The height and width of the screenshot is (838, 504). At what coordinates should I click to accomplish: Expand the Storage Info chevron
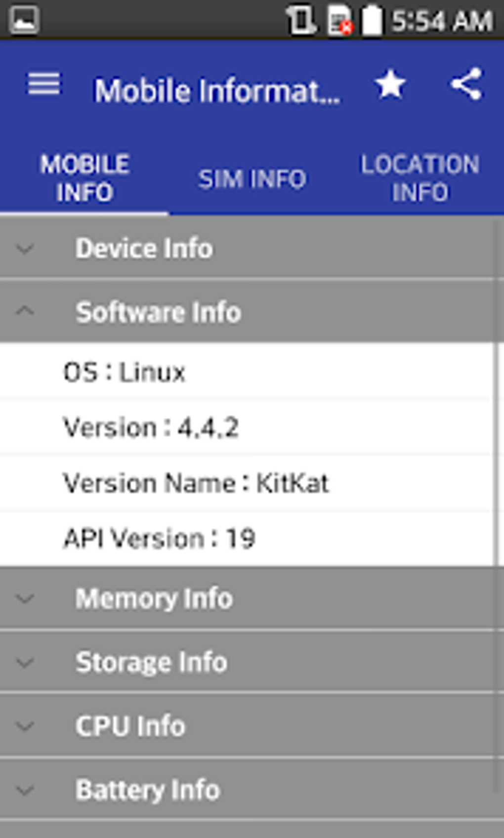(25, 662)
